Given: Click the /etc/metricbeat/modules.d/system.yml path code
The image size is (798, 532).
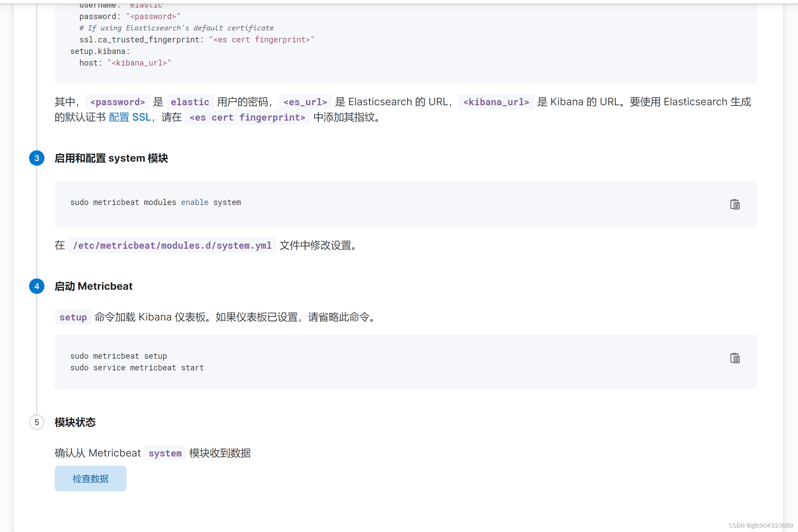Looking at the screenshot, I should (x=172, y=246).
